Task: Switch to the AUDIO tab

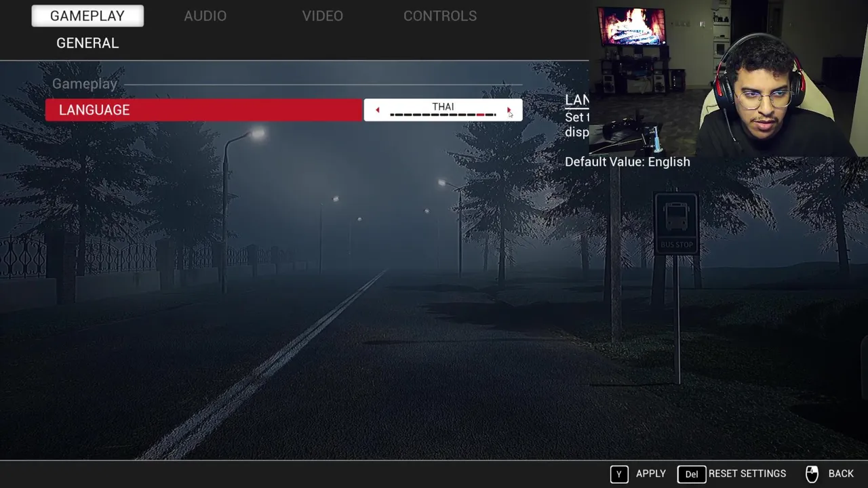Action: pyautogui.click(x=205, y=16)
